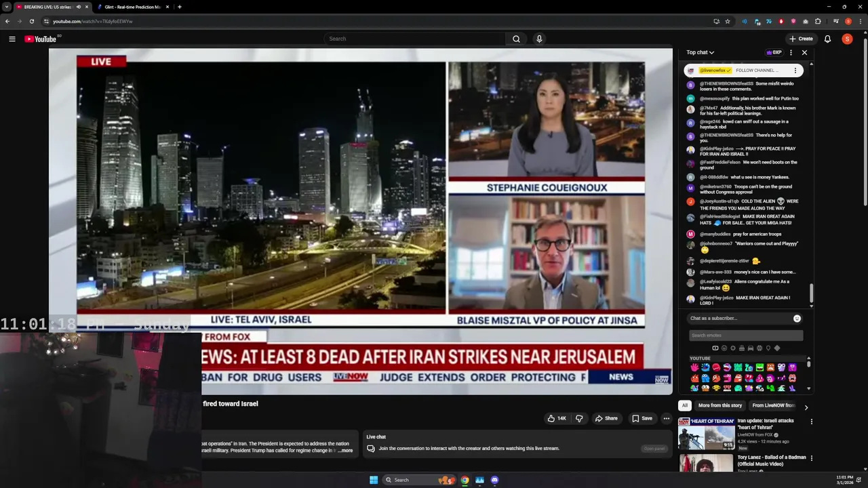Open Chrome from the Windows taskbar
This screenshot has height=488, width=868.
tap(465, 480)
